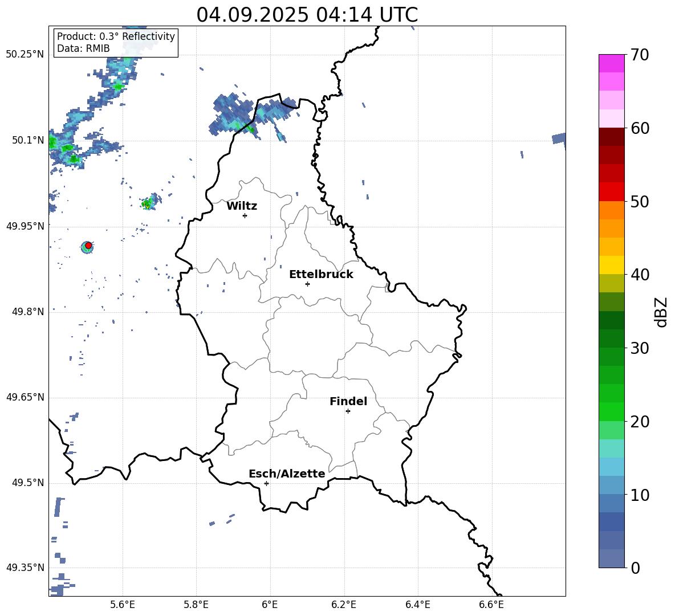
Task: Select the Ettelbruck station label
Action: (321, 275)
